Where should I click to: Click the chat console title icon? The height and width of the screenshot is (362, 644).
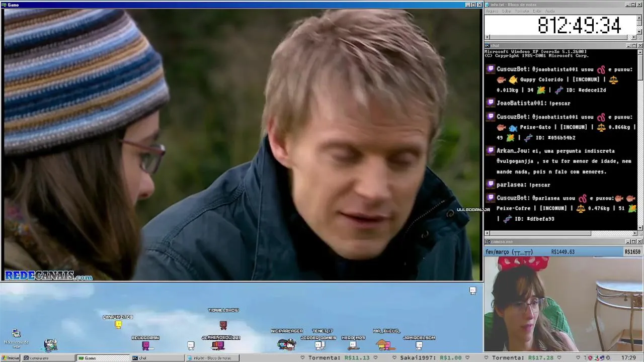(x=488, y=46)
